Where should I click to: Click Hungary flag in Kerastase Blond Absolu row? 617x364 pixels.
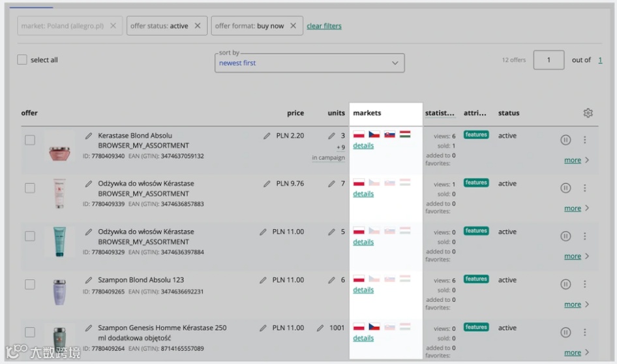click(x=405, y=134)
